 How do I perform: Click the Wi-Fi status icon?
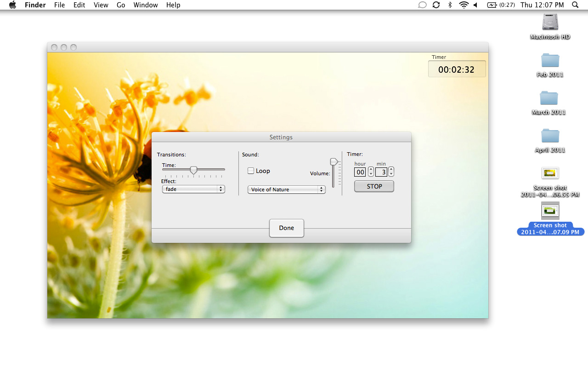point(464,5)
